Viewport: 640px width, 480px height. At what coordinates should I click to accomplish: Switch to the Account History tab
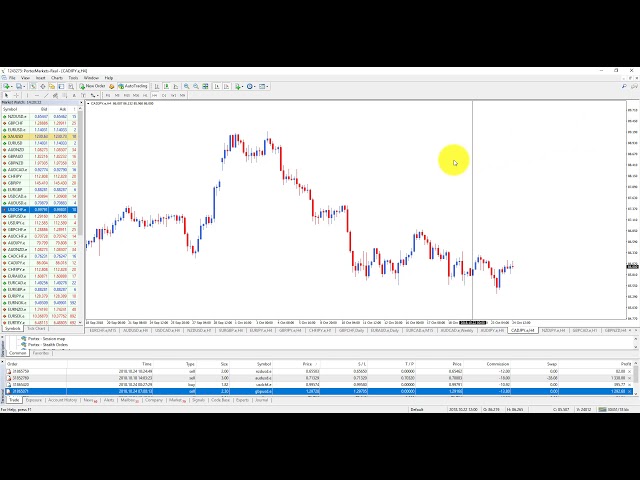point(62,400)
